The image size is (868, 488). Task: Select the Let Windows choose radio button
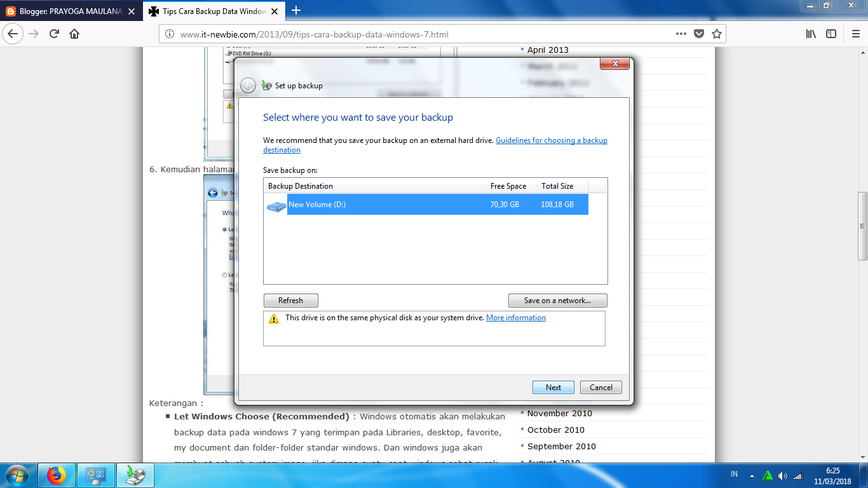[224, 229]
